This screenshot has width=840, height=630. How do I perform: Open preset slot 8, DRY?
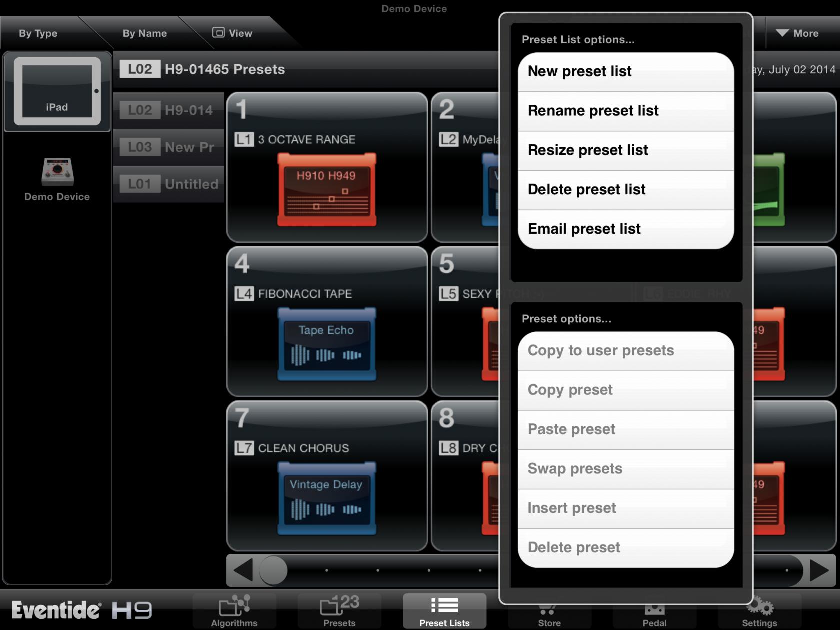pyautogui.click(x=465, y=476)
